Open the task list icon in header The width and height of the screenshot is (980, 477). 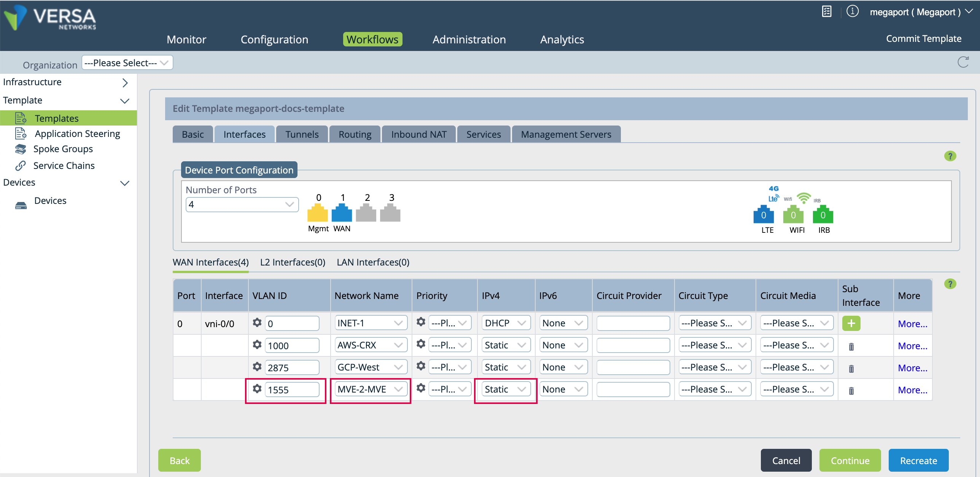826,11
